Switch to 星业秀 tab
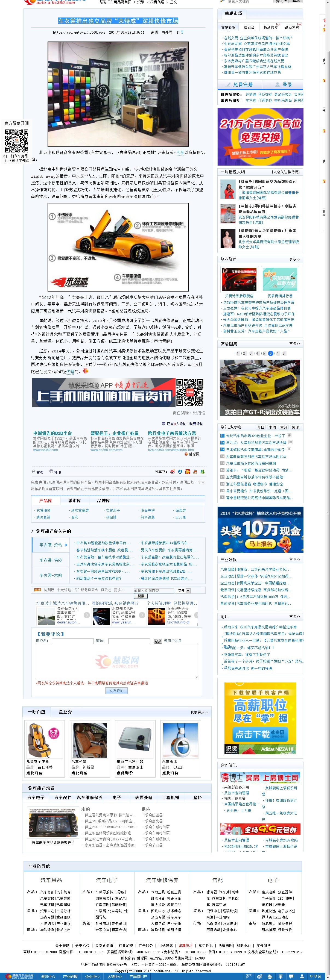Viewport: 330px width, 980px height. tap(65, 712)
